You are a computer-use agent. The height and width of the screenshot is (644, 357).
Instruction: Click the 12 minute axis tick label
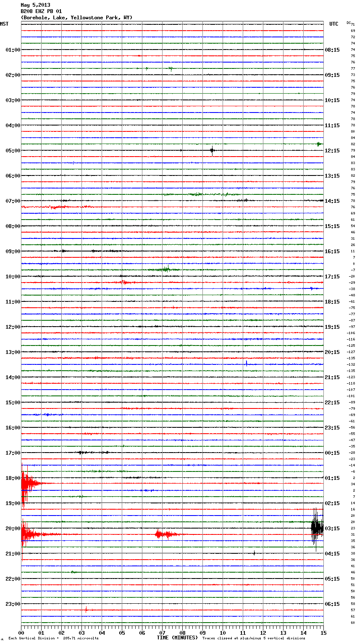(263, 633)
